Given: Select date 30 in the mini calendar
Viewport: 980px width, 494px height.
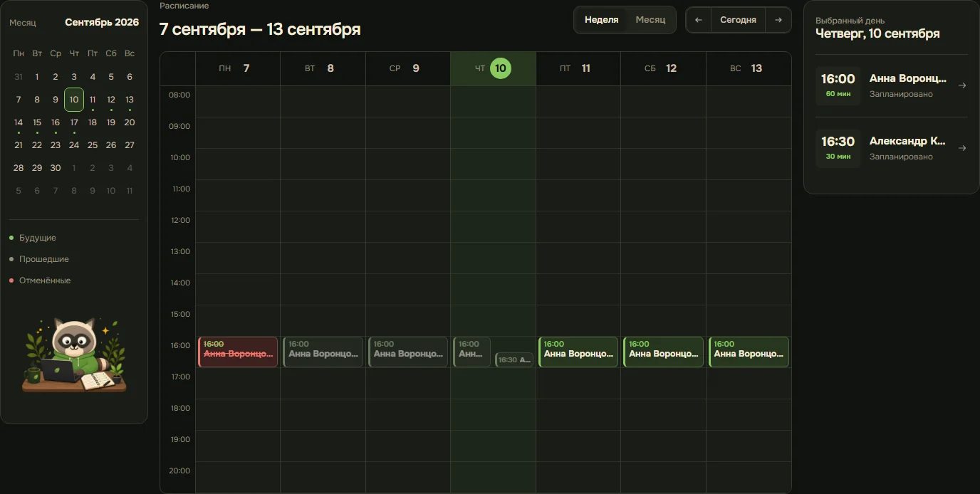Looking at the screenshot, I should coord(56,168).
